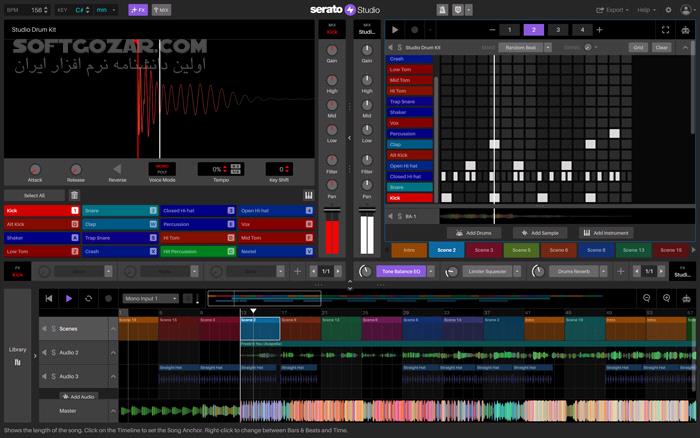Click the minus icon to remove a bar

[x=492, y=30]
